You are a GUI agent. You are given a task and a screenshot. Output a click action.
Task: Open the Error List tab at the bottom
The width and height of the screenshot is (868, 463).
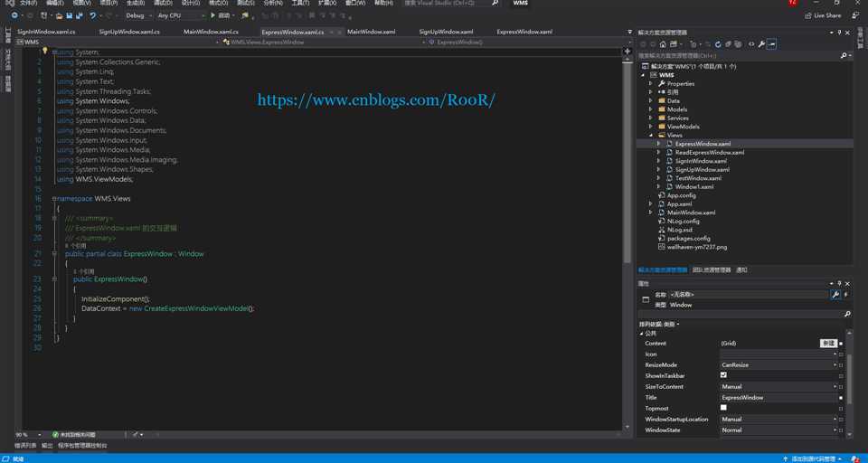(25, 445)
